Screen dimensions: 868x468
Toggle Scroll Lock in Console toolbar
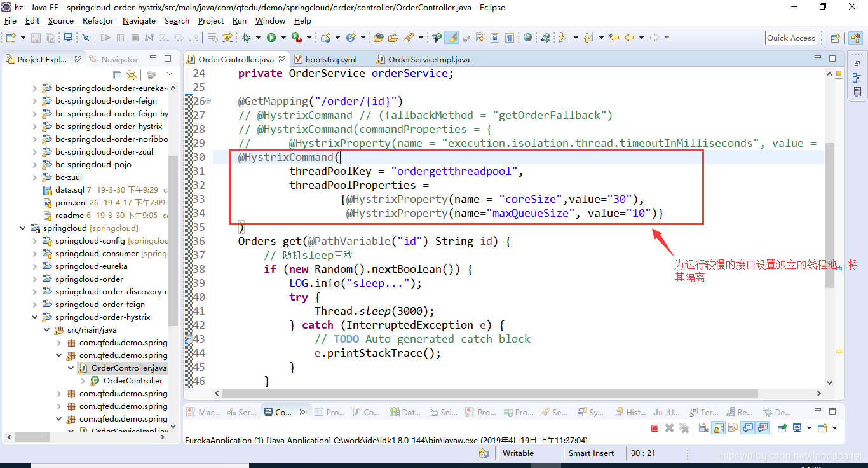pos(719,428)
